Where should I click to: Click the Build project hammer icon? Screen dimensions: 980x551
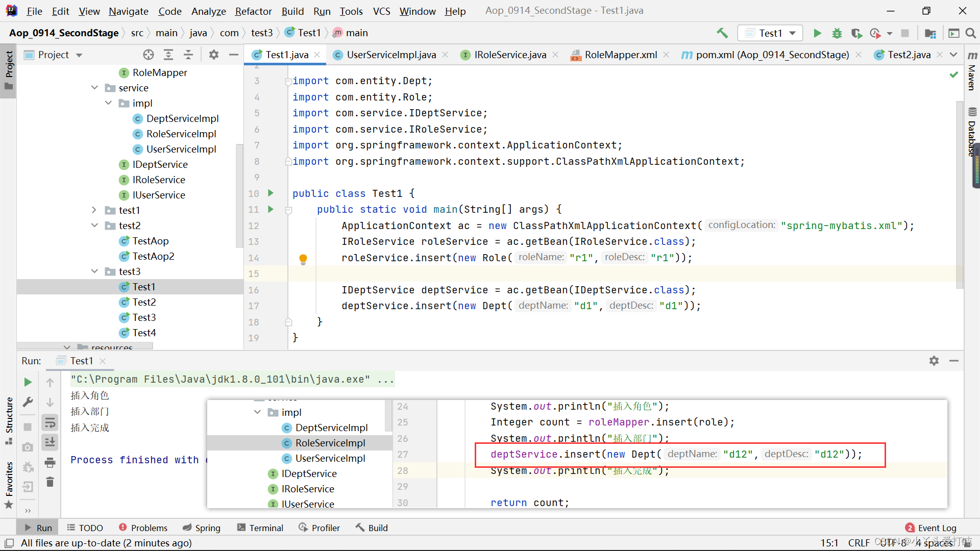point(722,33)
